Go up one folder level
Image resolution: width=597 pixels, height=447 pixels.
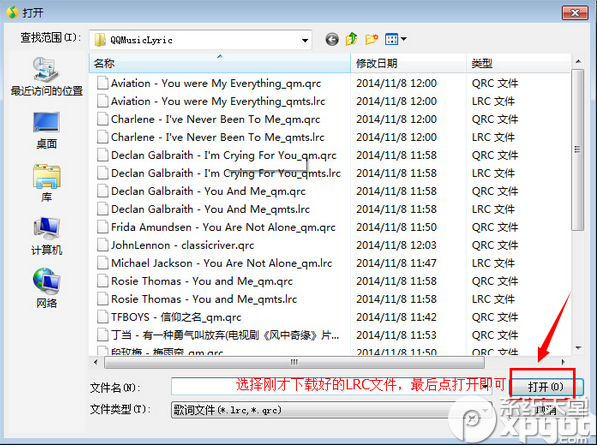tap(351, 39)
